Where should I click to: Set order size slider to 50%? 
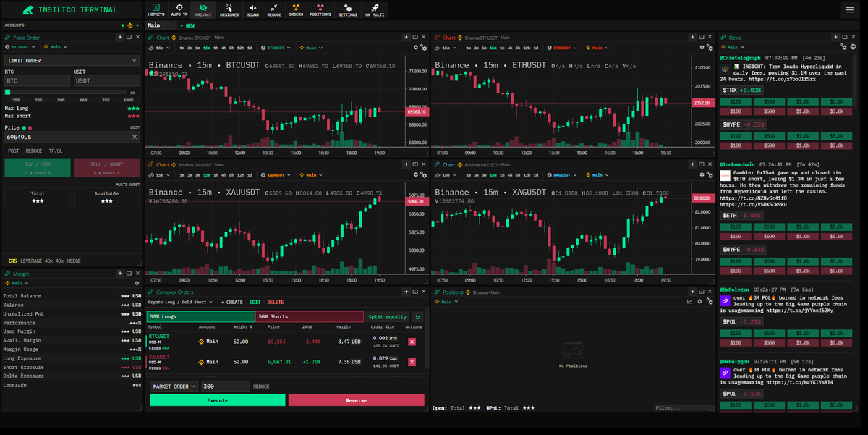point(61,100)
